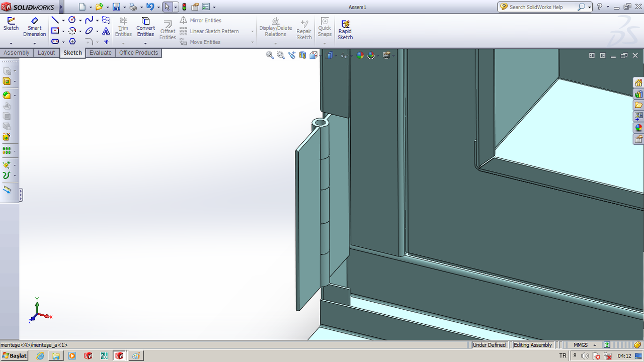Click the Options icon in top toolbar
The image size is (644, 362).
[206, 7]
